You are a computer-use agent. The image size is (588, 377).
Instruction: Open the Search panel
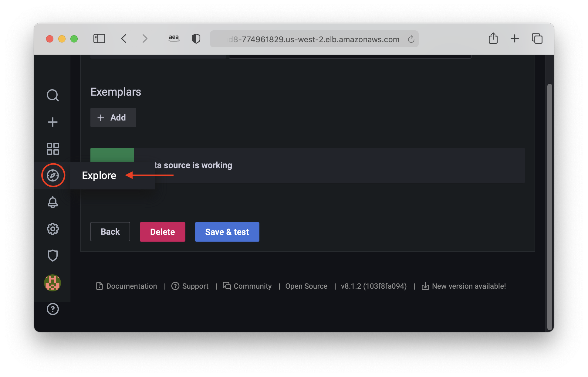tap(53, 95)
